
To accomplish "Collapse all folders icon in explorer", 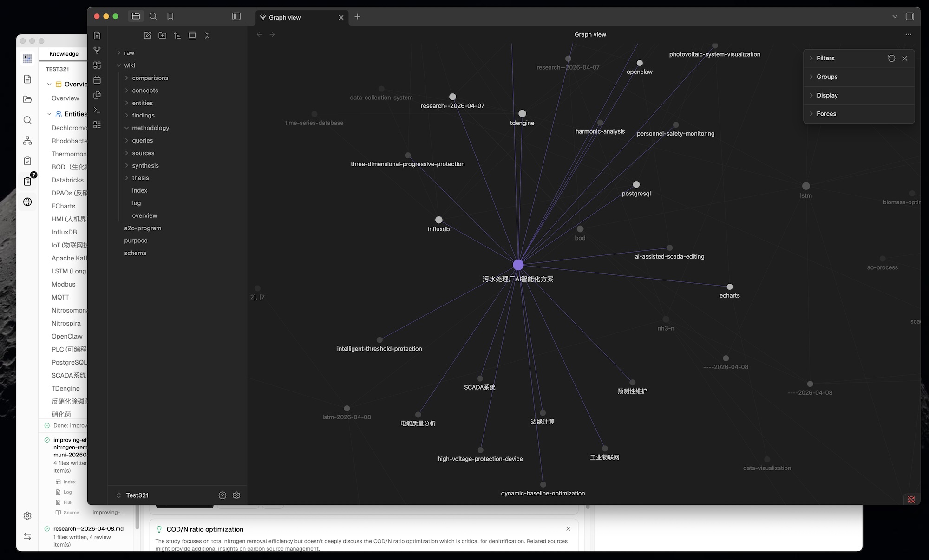I will 207,35.
